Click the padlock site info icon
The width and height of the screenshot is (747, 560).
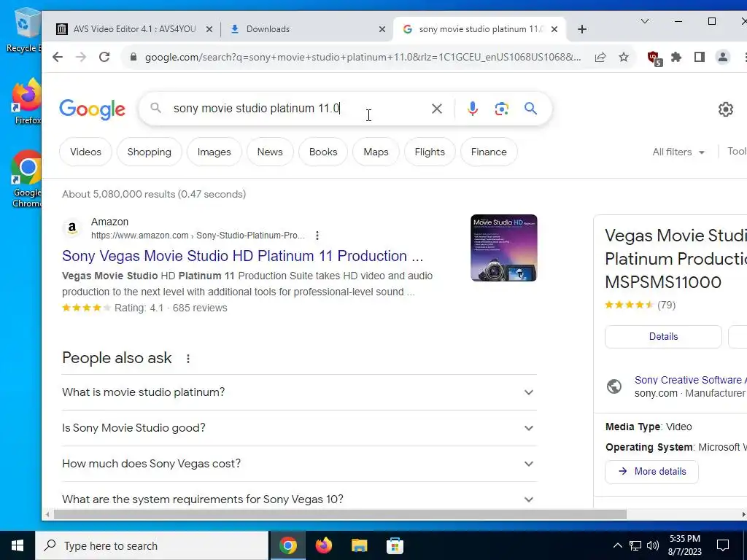134,57
